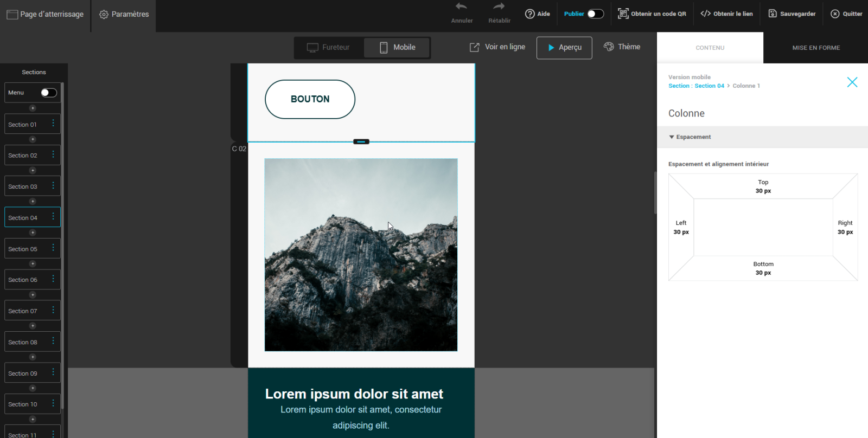Follow the Section 04 breadcrumb link

click(709, 86)
